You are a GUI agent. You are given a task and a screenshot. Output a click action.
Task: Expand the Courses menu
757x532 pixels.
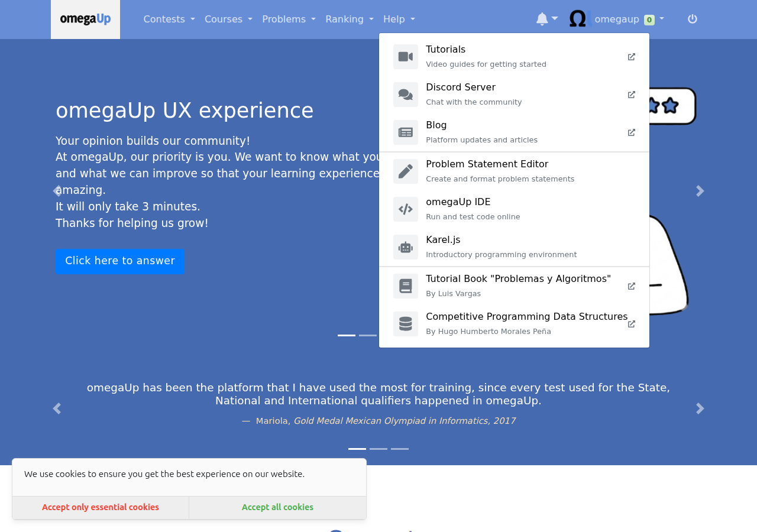pyautogui.click(x=228, y=19)
